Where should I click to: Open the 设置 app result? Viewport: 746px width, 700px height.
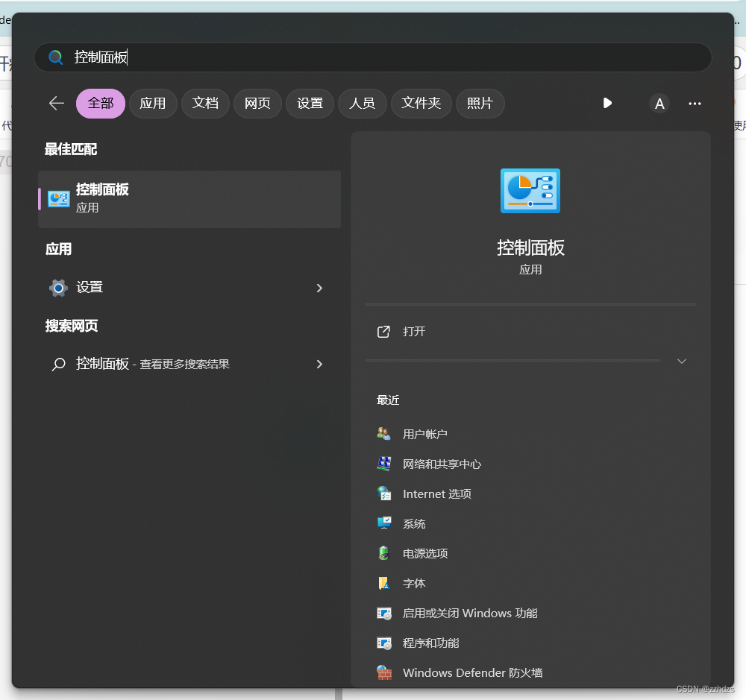[x=189, y=288]
